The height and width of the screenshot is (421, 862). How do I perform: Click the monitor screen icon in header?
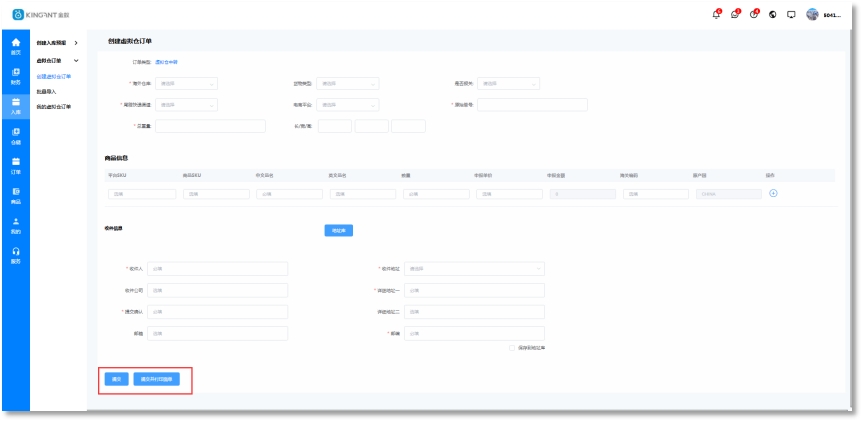(792, 14)
